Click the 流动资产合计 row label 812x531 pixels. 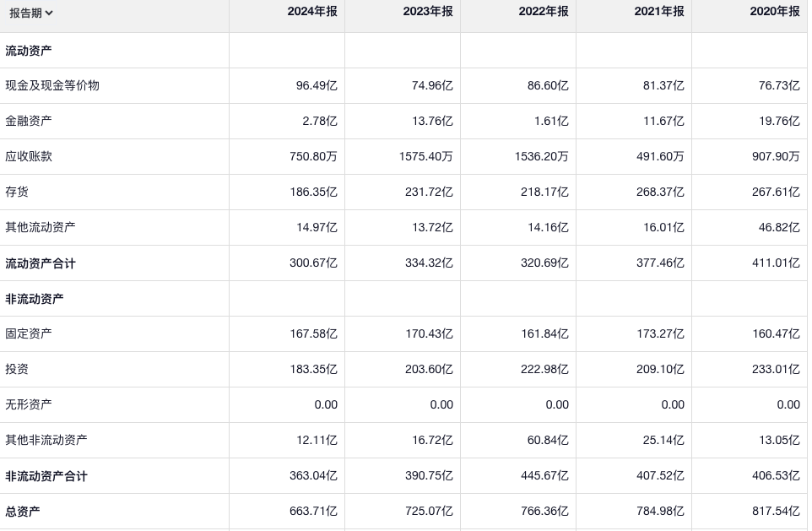pyautogui.click(x=41, y=263)
